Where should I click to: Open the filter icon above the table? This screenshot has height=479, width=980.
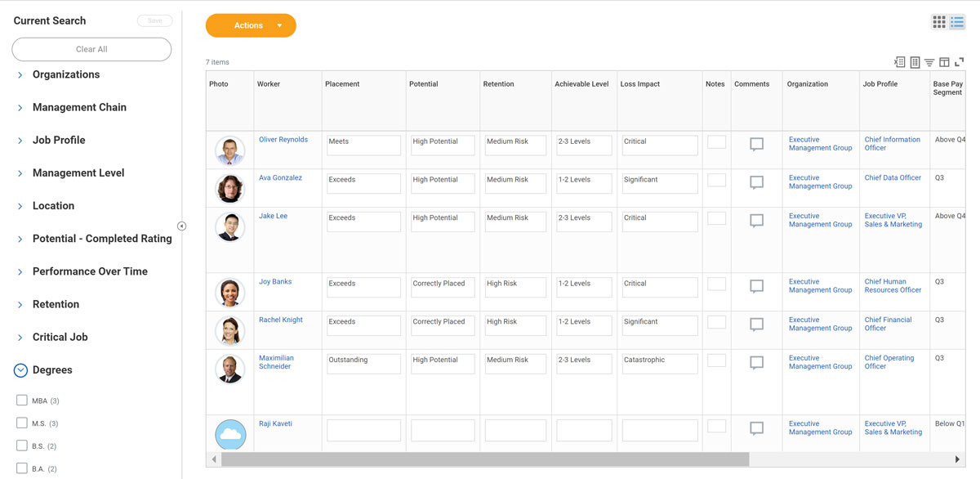click(929, 61)
